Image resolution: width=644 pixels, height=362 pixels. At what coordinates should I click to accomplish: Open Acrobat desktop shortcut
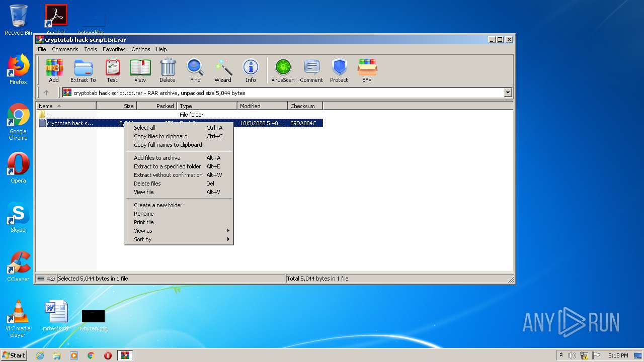click(56, 19)
